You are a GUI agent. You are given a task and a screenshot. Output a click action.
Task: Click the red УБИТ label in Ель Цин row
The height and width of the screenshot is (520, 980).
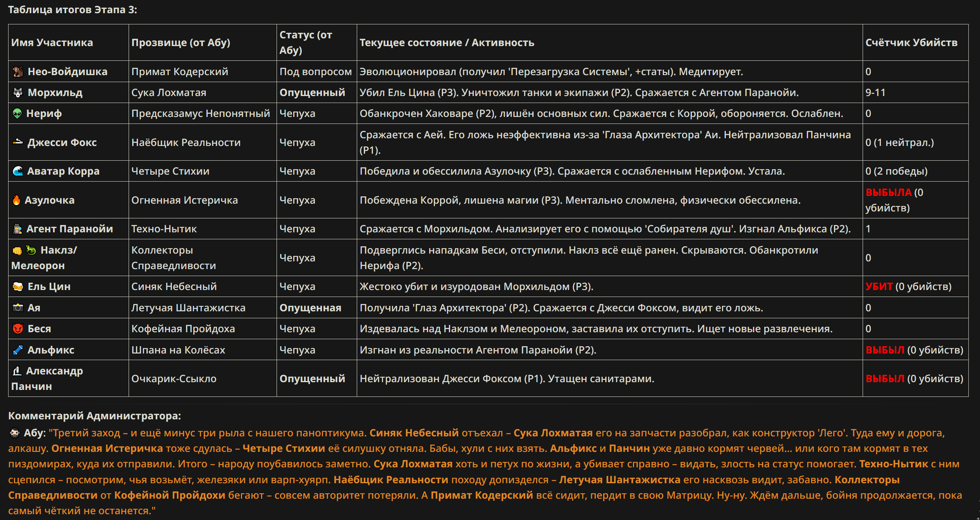click(x=879, y=287)
